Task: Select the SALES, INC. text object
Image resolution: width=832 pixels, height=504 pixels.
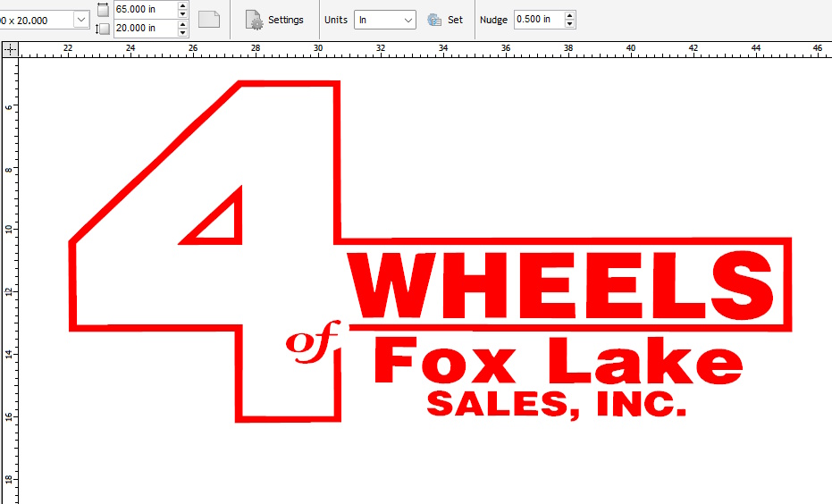Action: (x=556, y=404)
